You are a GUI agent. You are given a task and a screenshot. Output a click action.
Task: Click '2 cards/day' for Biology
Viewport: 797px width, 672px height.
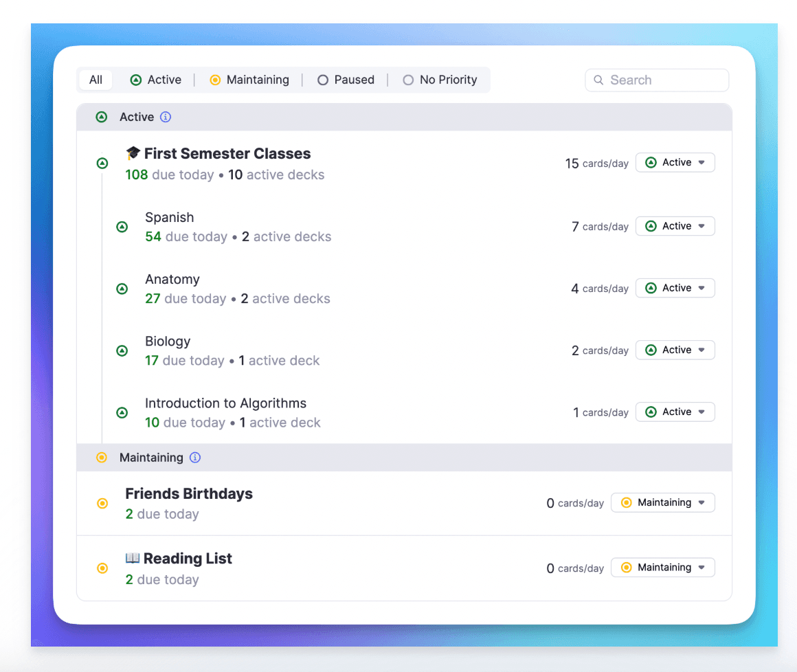[x=600, y=350]
